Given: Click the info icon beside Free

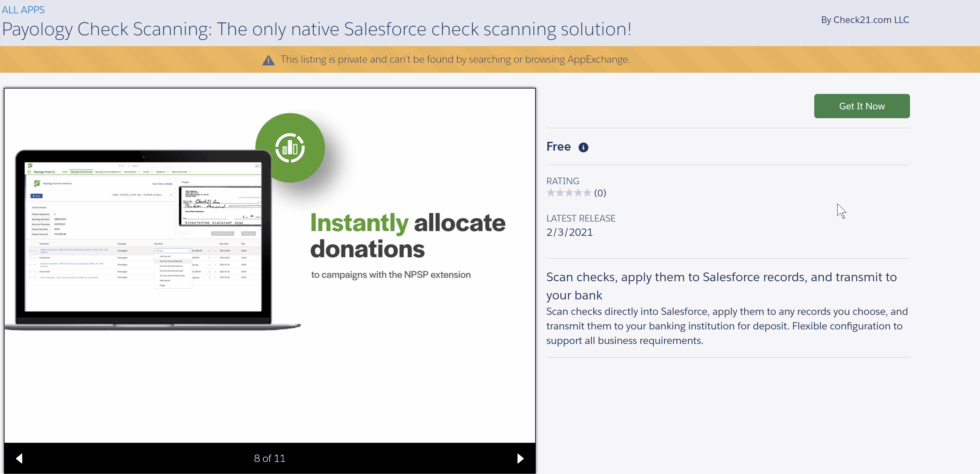Looking at the screenshot, I should coord(583,147).
